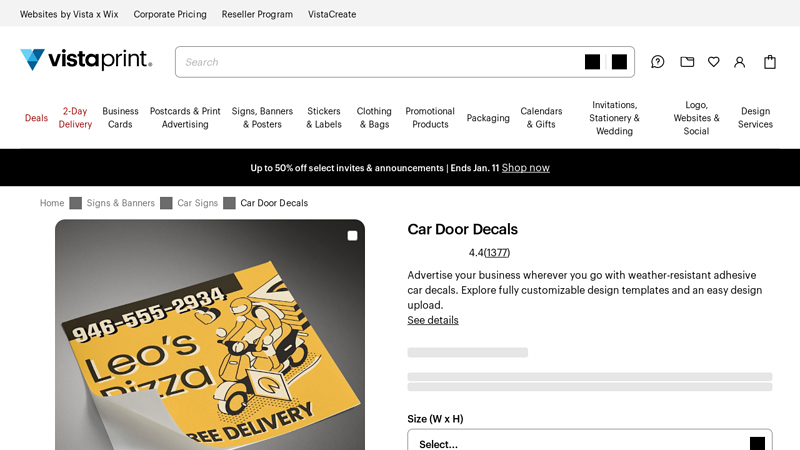The image size is (800, 450).
Task: Open Promotional Products menu
Action: tap(430, 118)
